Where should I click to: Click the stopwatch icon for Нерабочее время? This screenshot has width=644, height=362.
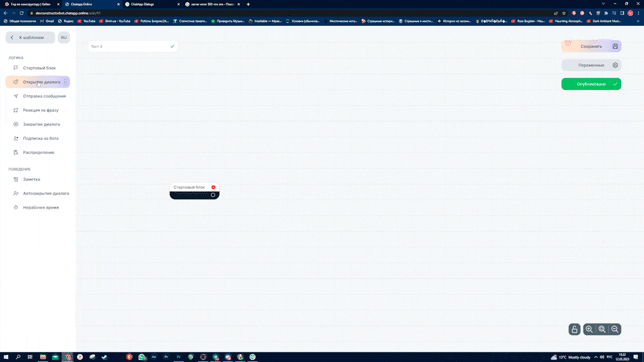coord(16,208)
